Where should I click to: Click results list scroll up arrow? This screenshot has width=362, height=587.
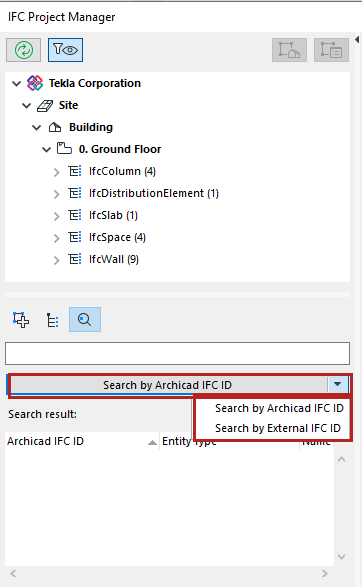(341, 459)
